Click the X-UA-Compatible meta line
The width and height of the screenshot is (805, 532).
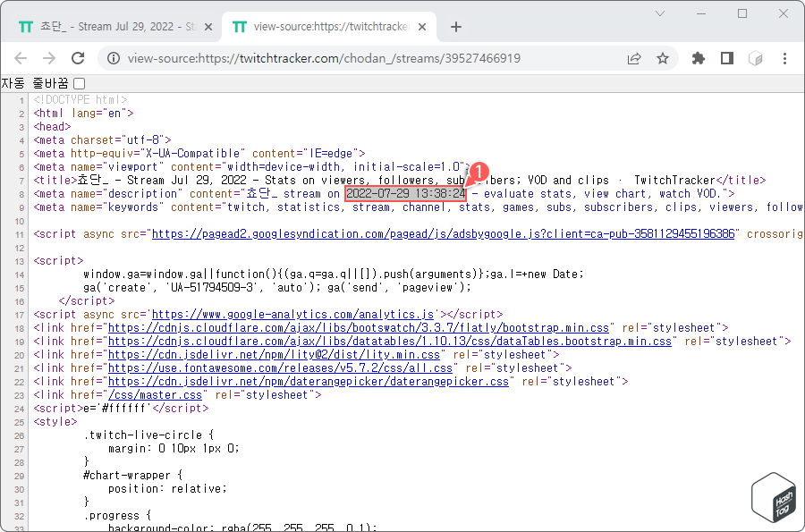point(199,154)
